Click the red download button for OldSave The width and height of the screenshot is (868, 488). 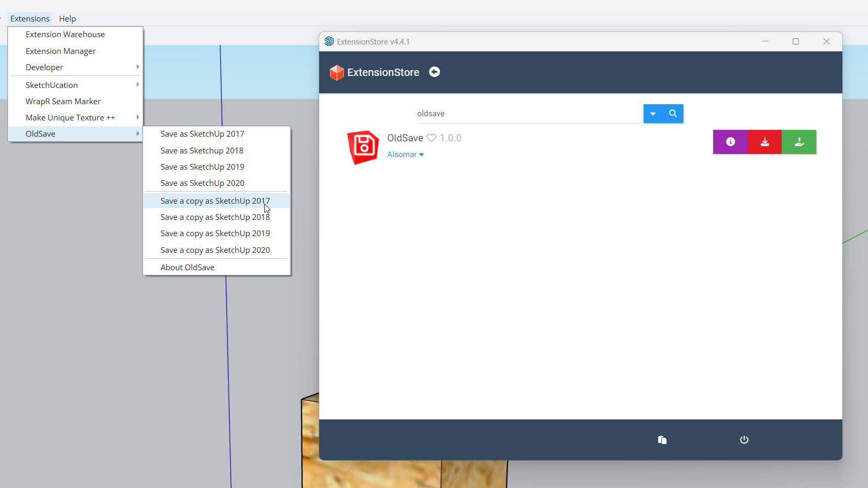coord(765,142)
